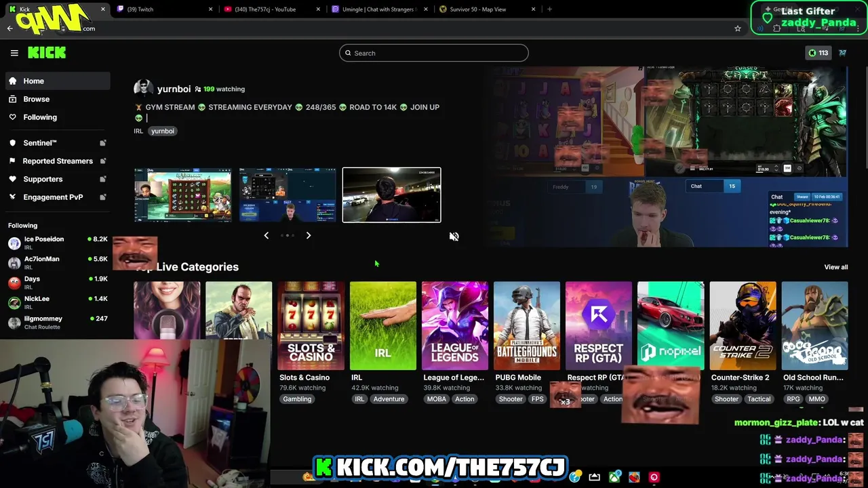868x488 pixels.
Task: Open Following in the sidebar
Action: (x=58, y=117)
